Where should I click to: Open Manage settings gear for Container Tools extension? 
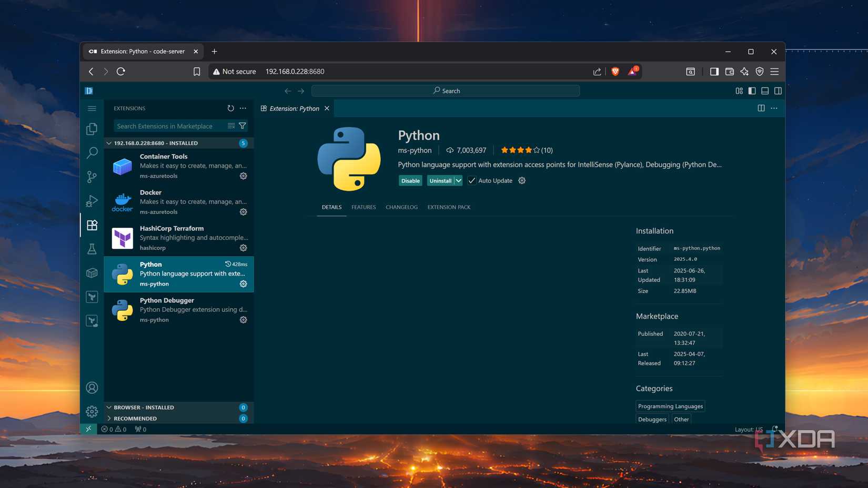click(243, 176)
